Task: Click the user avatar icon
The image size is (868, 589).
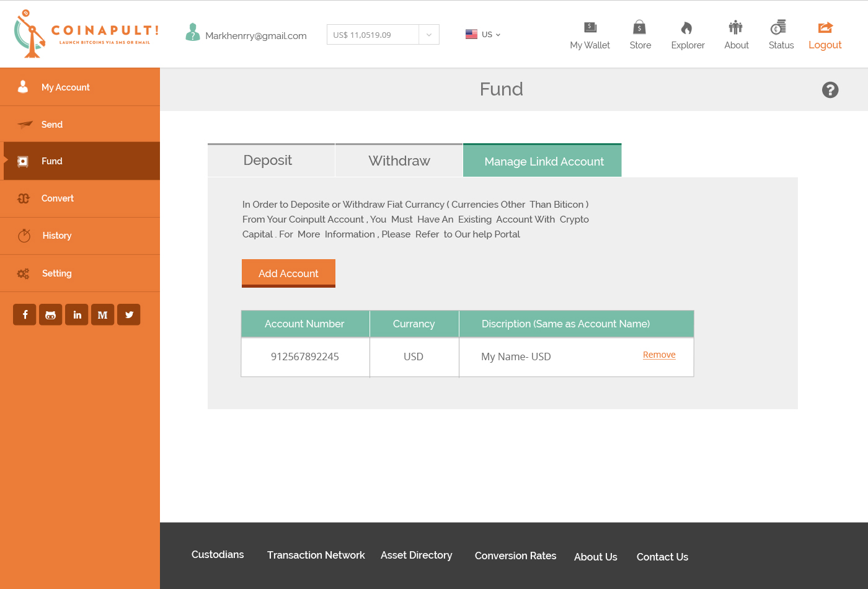Action: coord(193,32)
